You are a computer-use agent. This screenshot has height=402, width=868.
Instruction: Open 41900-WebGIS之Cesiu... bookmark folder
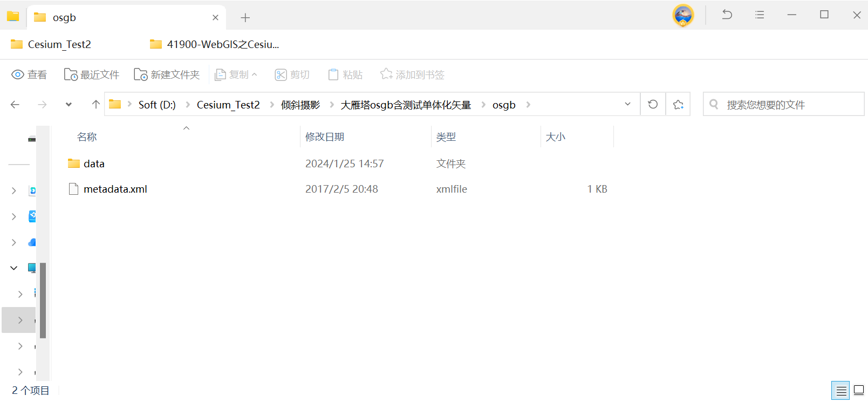click(215, 44)
